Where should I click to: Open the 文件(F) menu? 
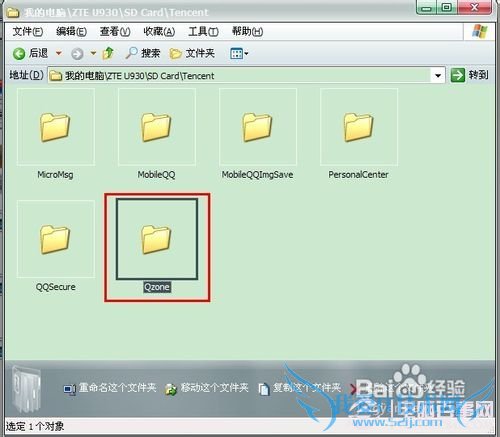(x=28, y=32)
